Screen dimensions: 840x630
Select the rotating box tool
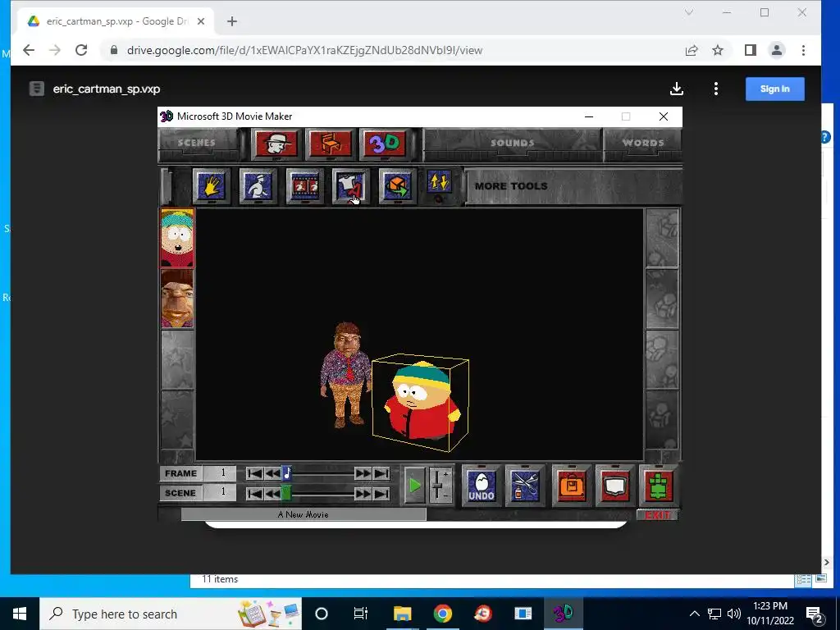tap(398, 186)
